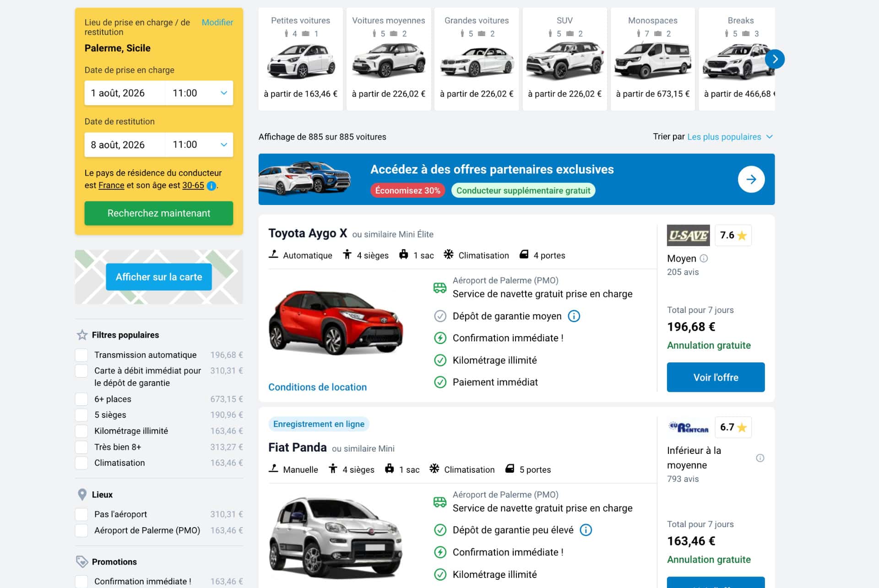The image size is (879, 588).
Task: Tick the Aéroport de Palerme (PMO) checkbox
Action: 81,530
